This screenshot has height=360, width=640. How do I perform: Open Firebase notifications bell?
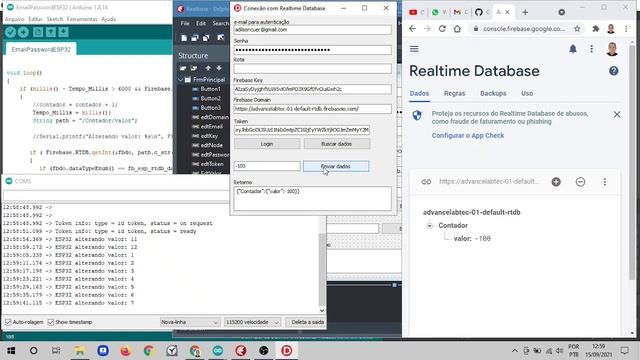(573, 49)
